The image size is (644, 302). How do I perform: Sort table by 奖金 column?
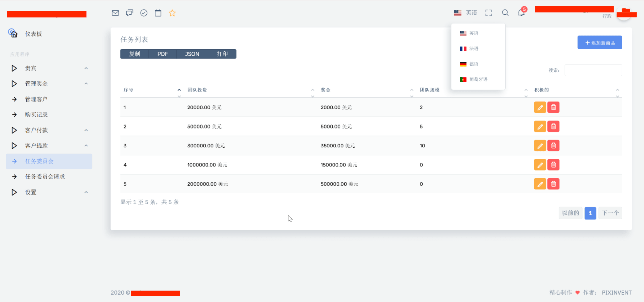point(326,90)
